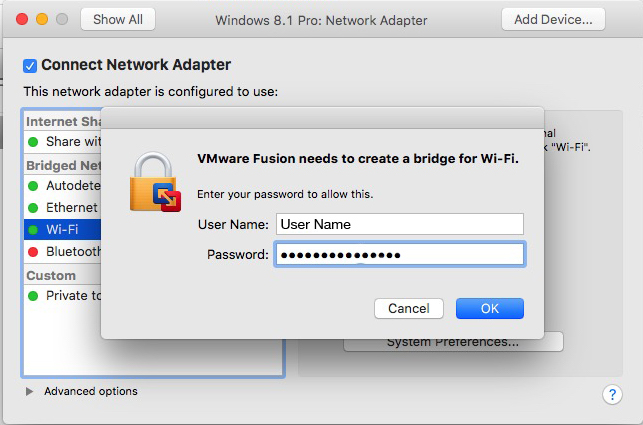
Task: Focus the Password input field
Action: (400, 254)
